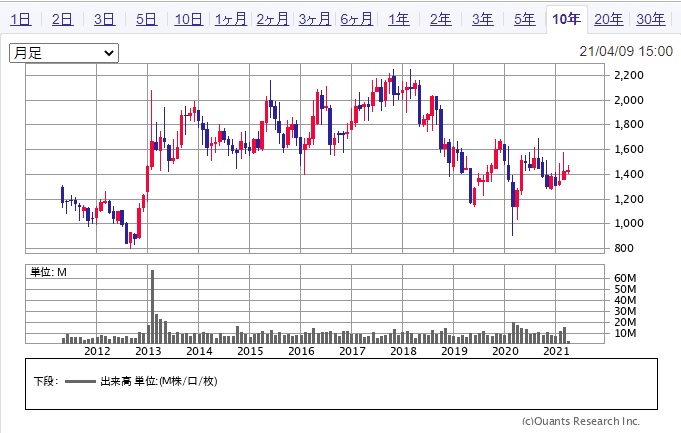Screen dimensions: 681x433
Task: Switch to the 20年 chart range
Action: (608, 19)
